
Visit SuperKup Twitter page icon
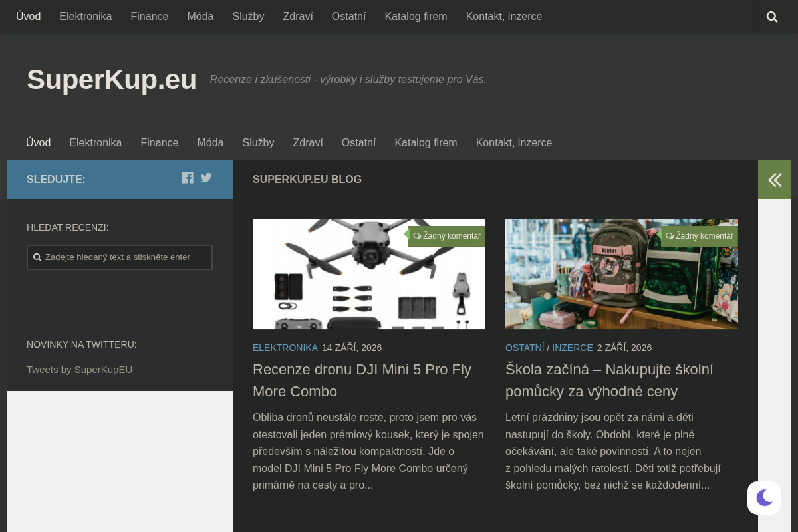pos(206,178)
